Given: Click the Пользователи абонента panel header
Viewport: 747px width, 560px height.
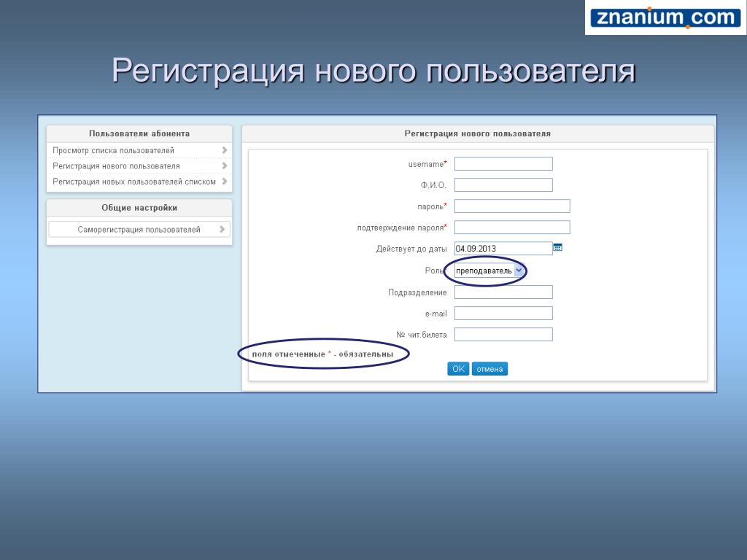Looking at the screenshot, I should click(x=139, y=134).
